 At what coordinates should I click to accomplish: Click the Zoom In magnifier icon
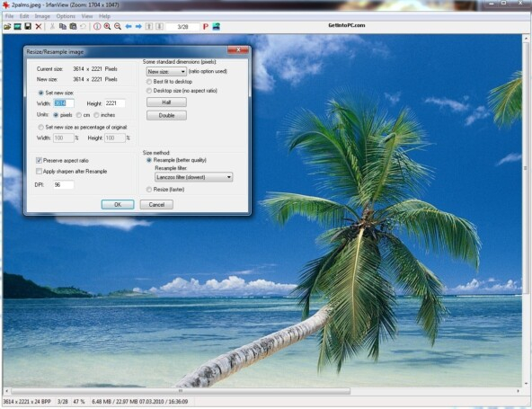click(107, 26)
